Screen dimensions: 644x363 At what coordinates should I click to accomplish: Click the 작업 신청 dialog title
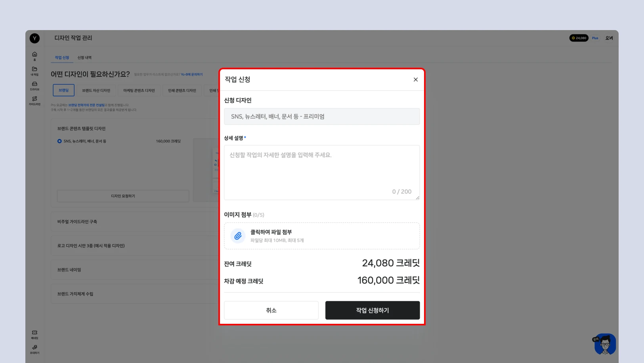(237, 80)
